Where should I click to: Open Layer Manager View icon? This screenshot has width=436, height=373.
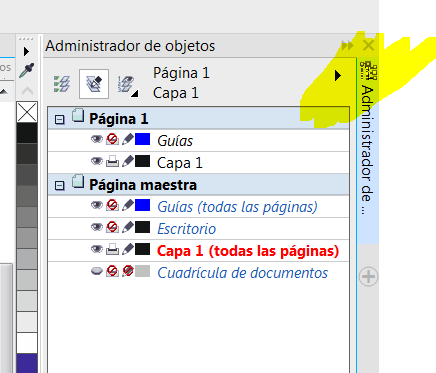(x=127, y=84)
